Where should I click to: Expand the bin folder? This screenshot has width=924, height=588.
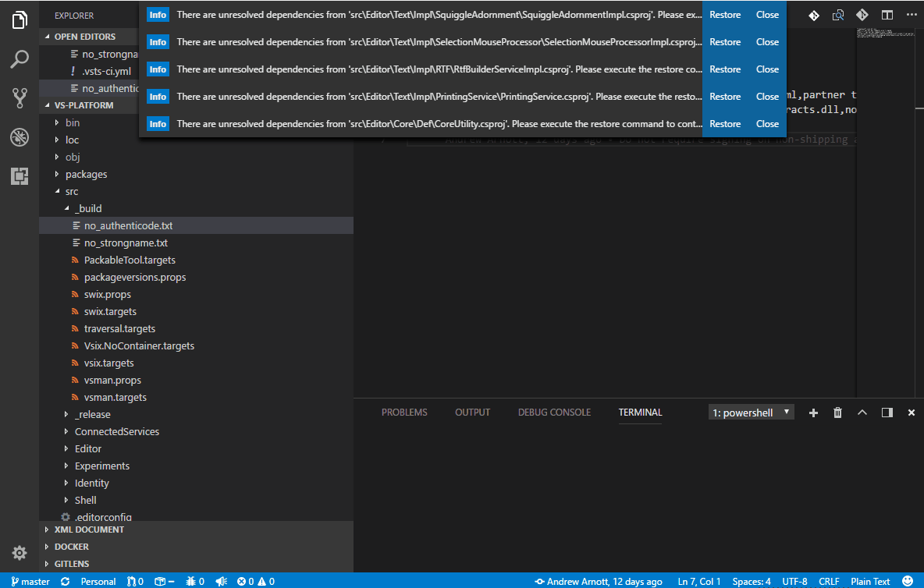pyautogui.click(x=56, y=122)
